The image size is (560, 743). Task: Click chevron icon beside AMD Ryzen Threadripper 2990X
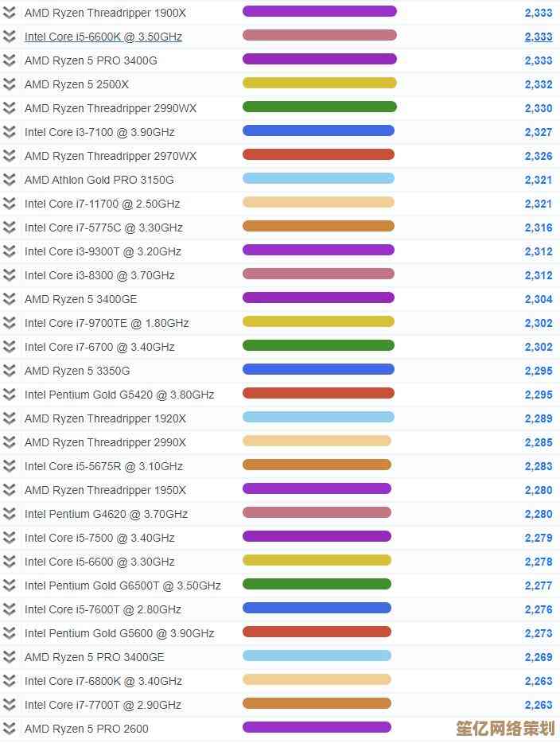(x=10, y=442)
